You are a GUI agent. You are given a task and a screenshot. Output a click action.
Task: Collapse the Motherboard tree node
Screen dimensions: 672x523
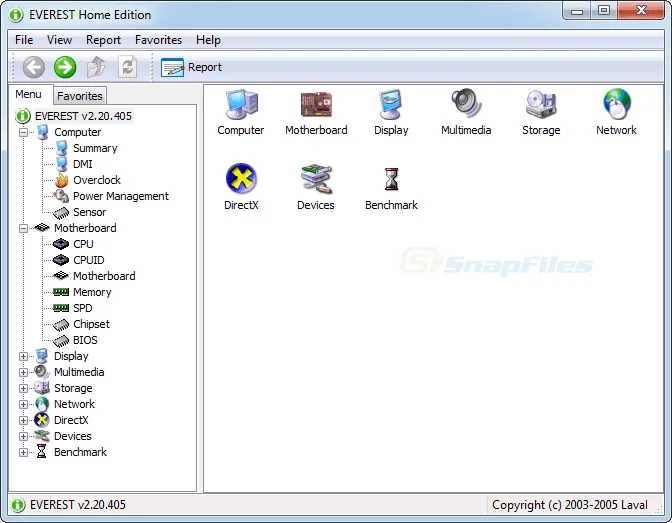24,228
